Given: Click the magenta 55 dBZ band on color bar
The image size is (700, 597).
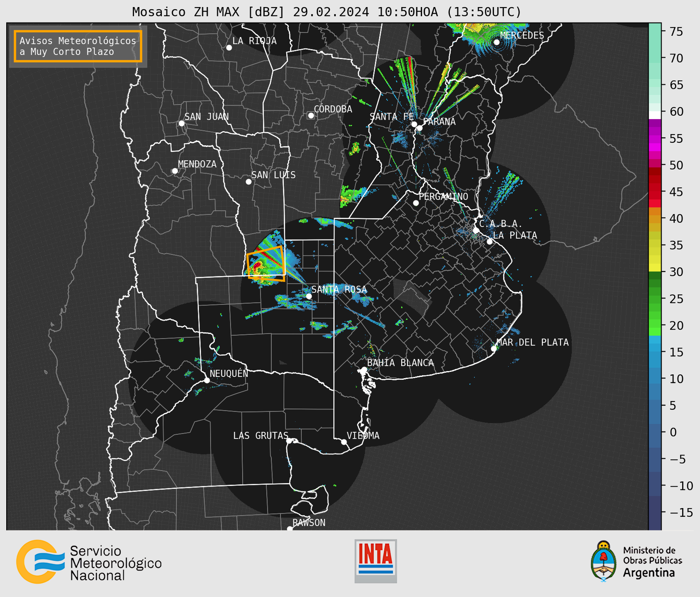Looking at the screenshot, I should pyautogui.click(x=655, y=139).
